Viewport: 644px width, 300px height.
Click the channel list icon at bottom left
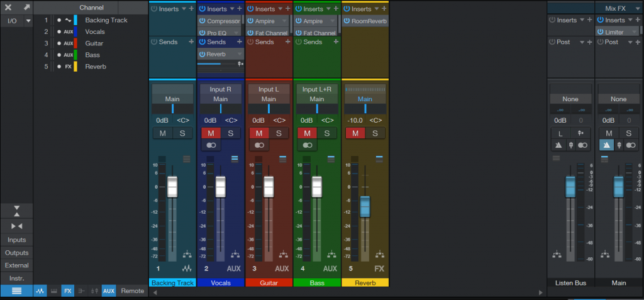pos(16,291)
